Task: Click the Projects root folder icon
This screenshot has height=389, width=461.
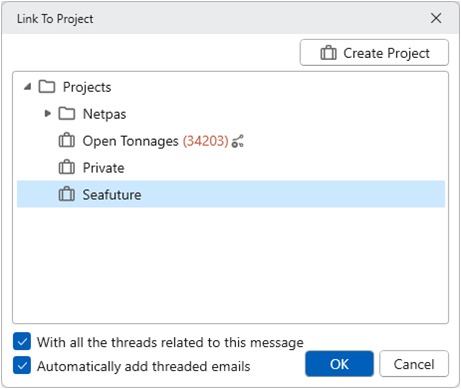Action: coord(47,87)
